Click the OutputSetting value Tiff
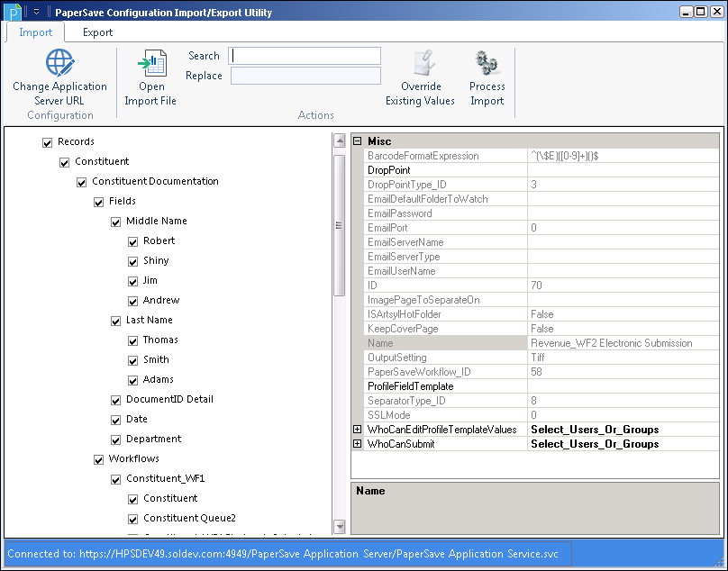Screen dimensions: 728x571 [x=538, y=357]
